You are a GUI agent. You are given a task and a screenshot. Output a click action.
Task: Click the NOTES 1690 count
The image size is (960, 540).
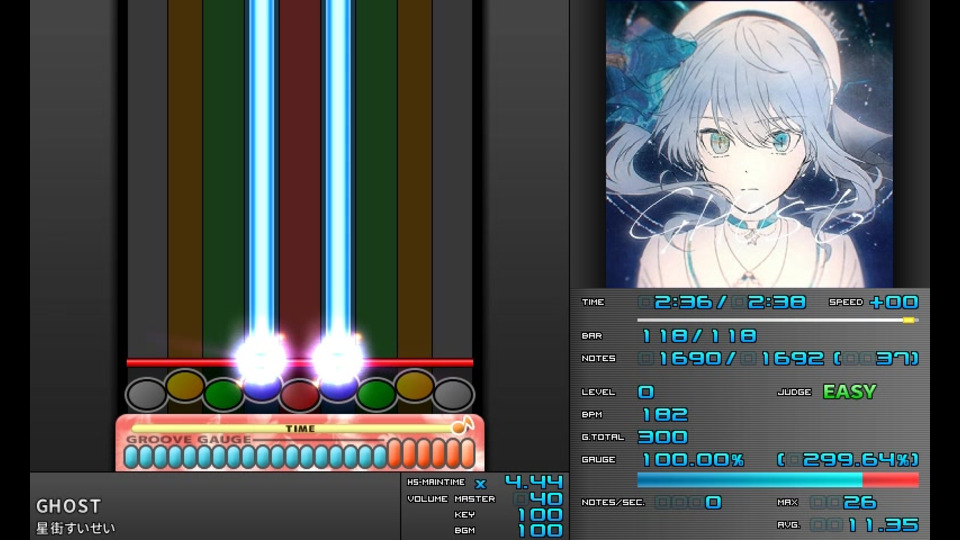[x=689, y=358]
